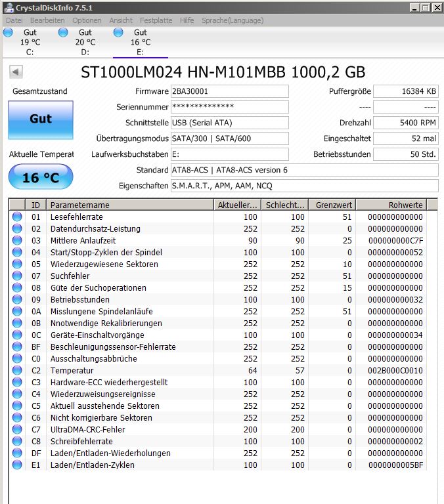This screenshot has height=504, width=444.
Task: Click the Standard field ATA8-ACS version 6
Action: (x=304, y=170)
